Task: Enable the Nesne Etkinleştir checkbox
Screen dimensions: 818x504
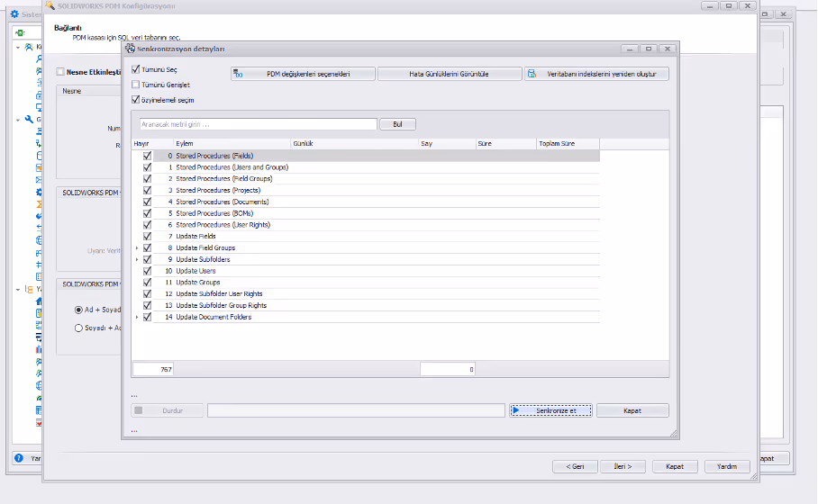Action: 60,72
